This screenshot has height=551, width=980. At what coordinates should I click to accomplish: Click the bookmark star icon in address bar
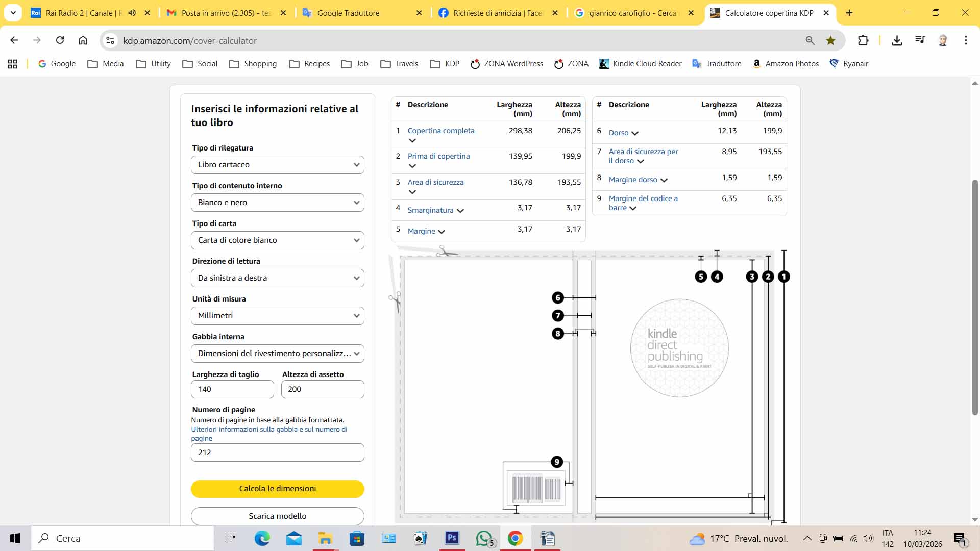point(830,40)
